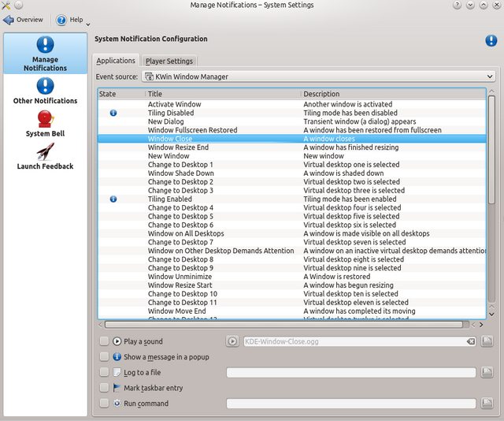Go back to Overview
This screenshot has height=421, width=504.
[23, 20]
